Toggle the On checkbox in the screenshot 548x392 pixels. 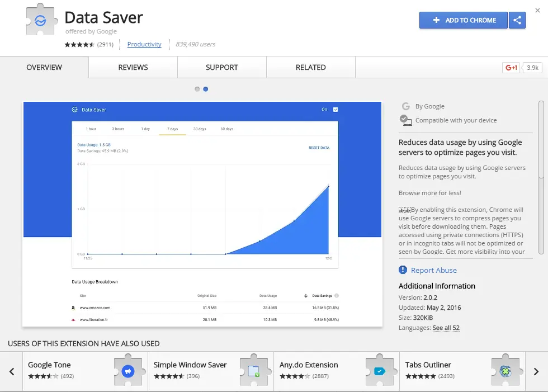(x=336, y=110)
